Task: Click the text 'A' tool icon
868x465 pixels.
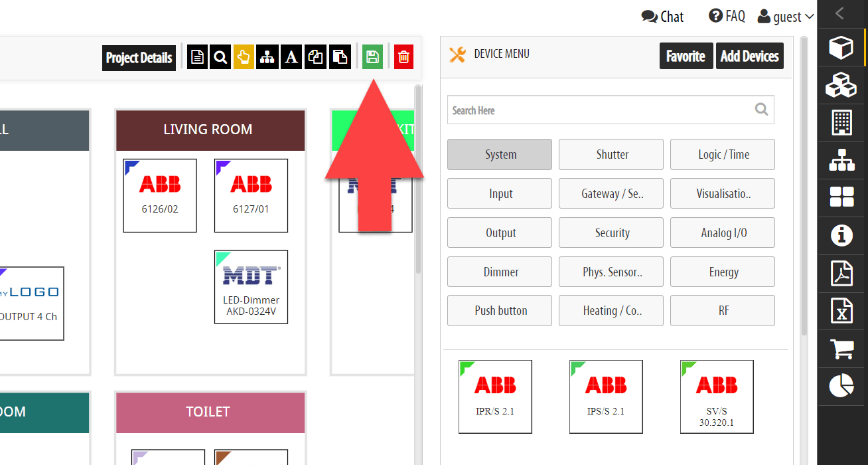Action: (291, 57)
